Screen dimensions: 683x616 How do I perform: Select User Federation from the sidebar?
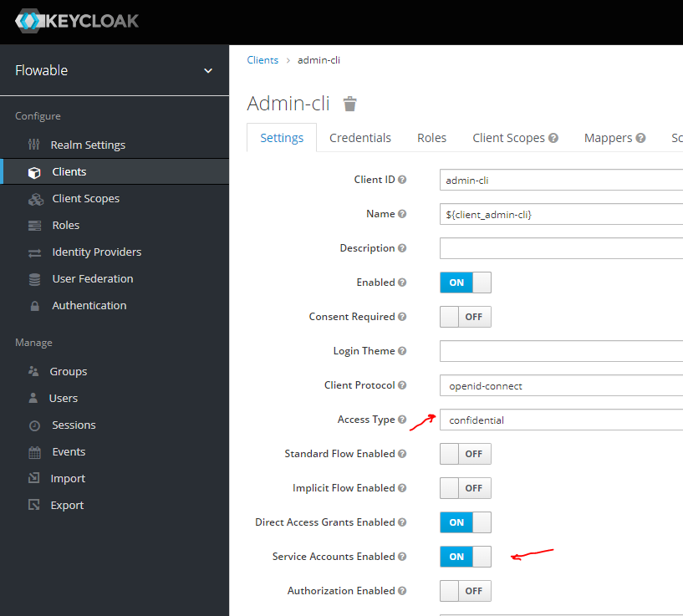click(x=93, y=278)
